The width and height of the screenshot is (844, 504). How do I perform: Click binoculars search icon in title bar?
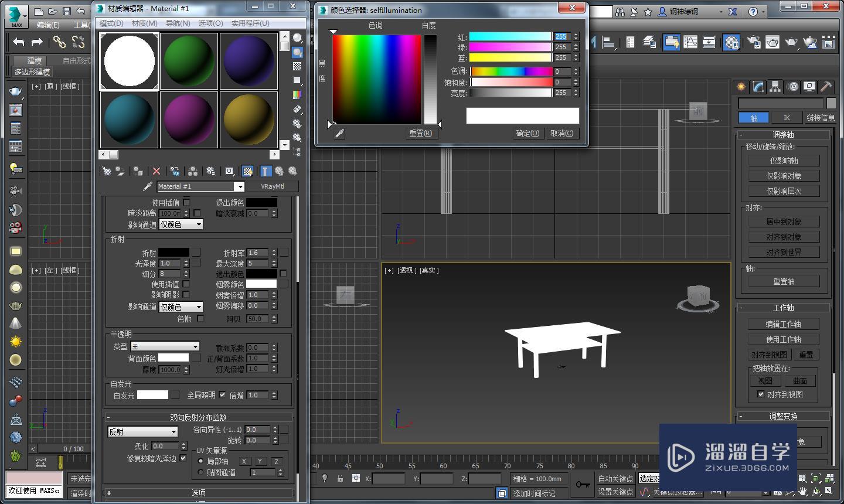coord(620,11)
